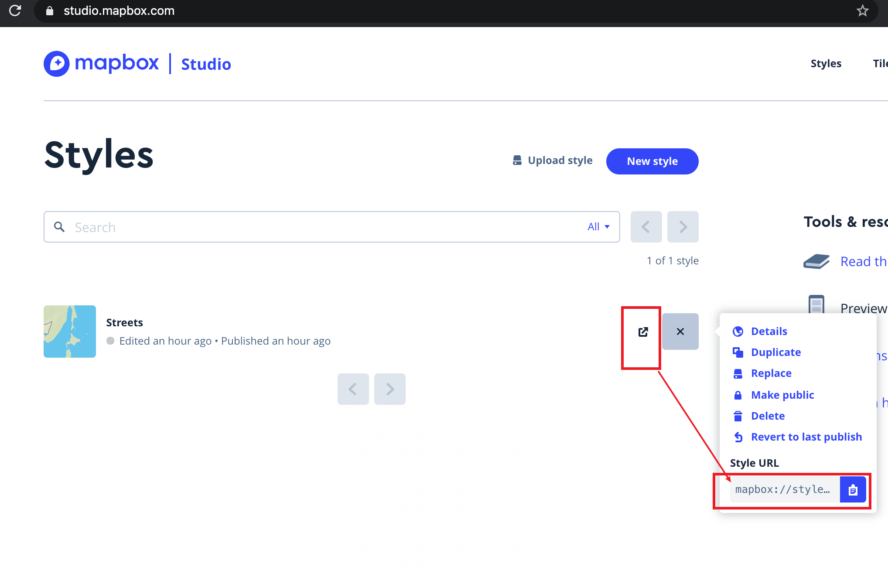The height and width of the screenshot is (588, 888).
Task: Expand the previous page navigation arrow
Action: 646,226
